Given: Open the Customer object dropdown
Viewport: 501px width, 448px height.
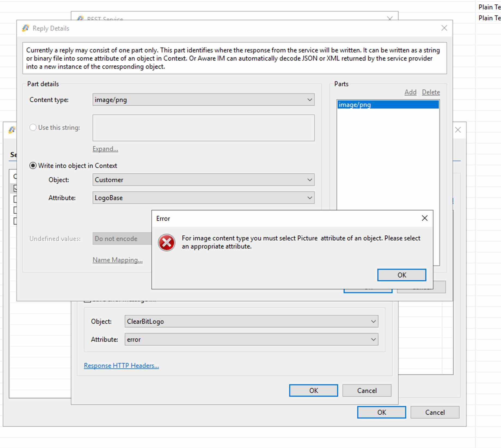Looking at the screenshot, I should pos(203,180).
